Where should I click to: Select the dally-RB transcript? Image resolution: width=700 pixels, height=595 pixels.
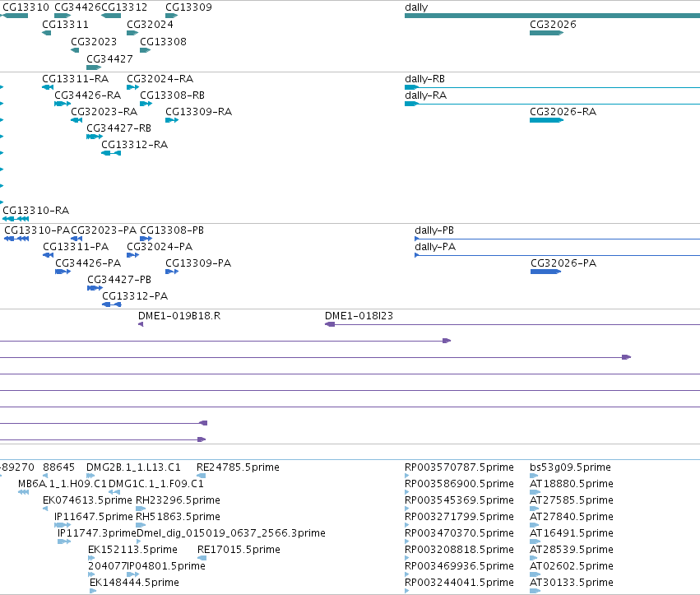pos(552,87)
